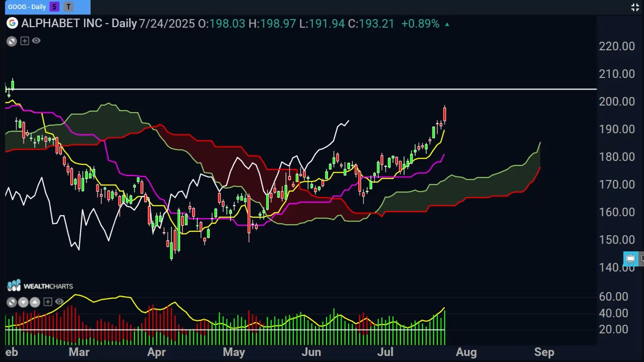The image size is (644, 362).
Task: Click the ALPHABET INC - Daily title
Action: (x=79, y=23)
